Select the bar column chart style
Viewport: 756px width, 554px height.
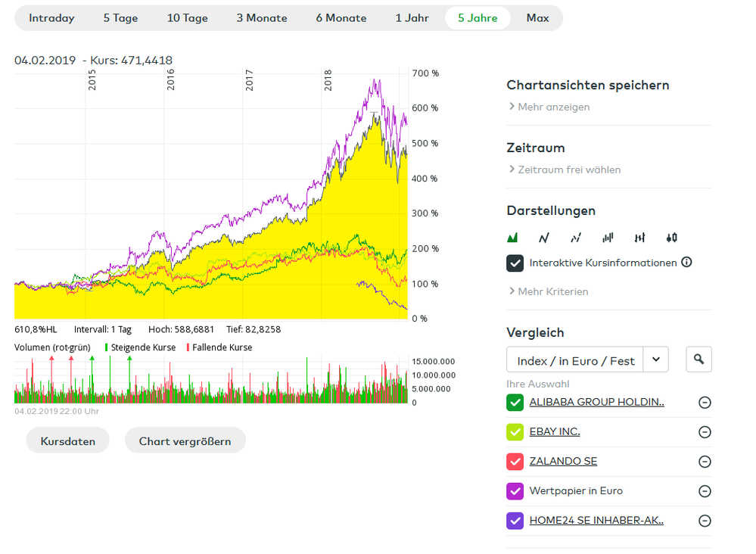coord(608,238)
